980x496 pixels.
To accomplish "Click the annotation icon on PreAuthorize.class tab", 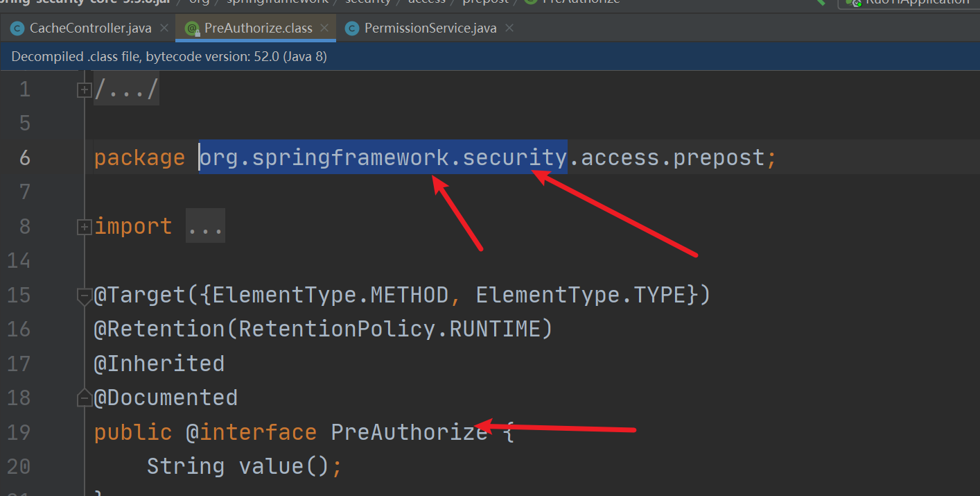I will tap(192, 28).
